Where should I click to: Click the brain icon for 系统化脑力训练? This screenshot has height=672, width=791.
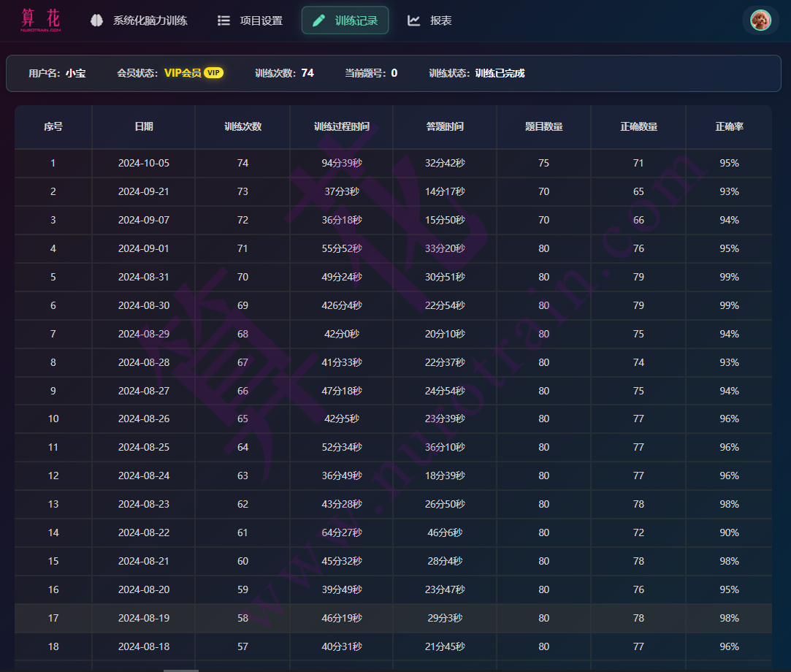coord(96,20)
